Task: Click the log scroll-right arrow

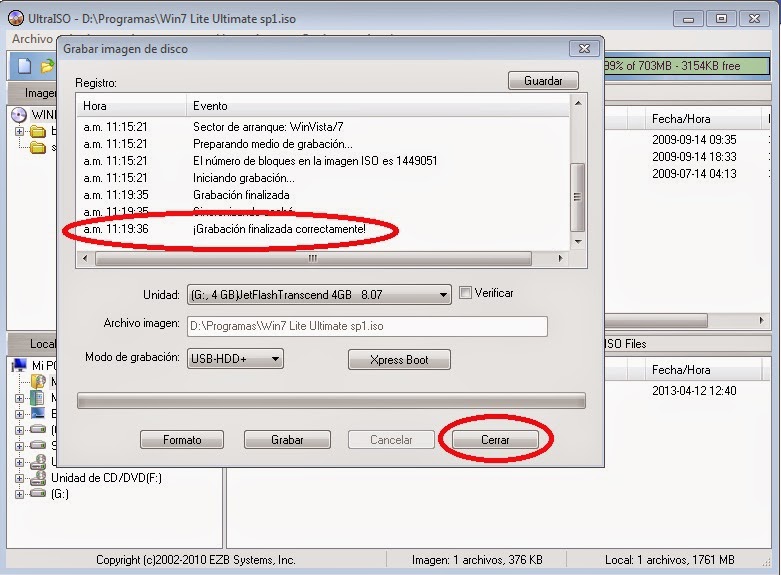Action: coord(561,258)
